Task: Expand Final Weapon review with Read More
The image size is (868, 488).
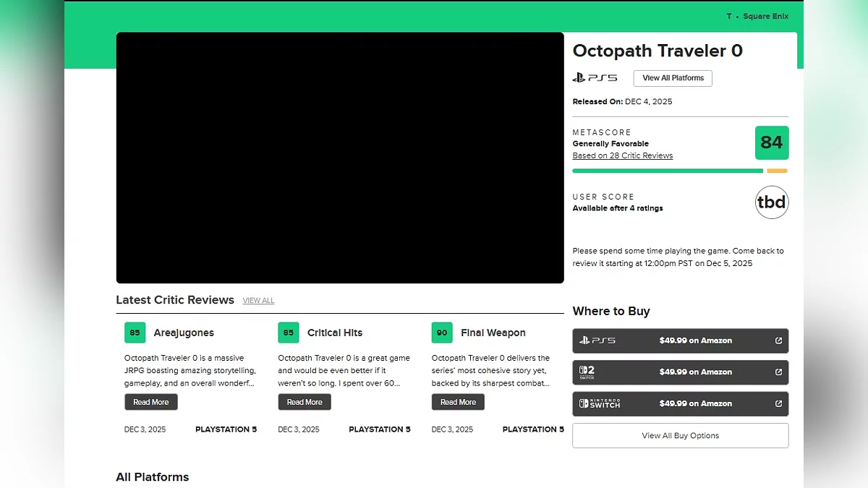Action: 458,402
